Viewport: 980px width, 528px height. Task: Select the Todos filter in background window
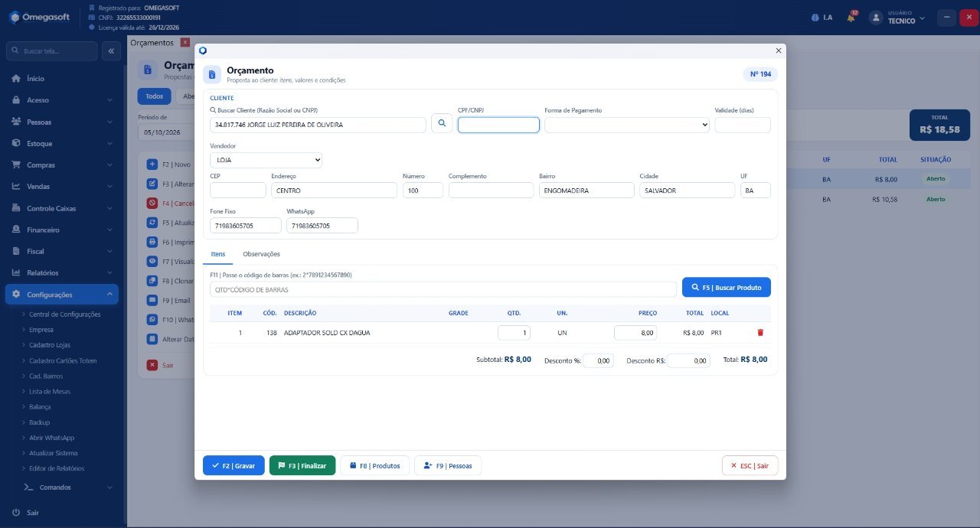tap(154, 96)
